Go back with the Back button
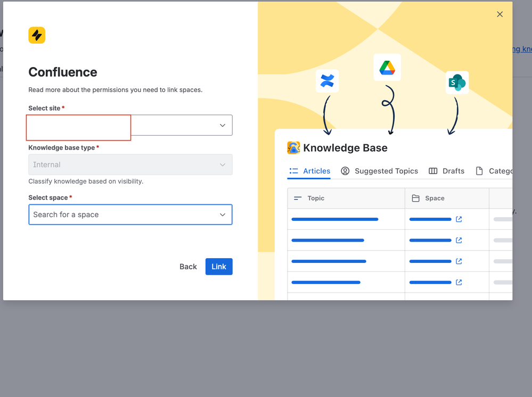 [188, 267]
